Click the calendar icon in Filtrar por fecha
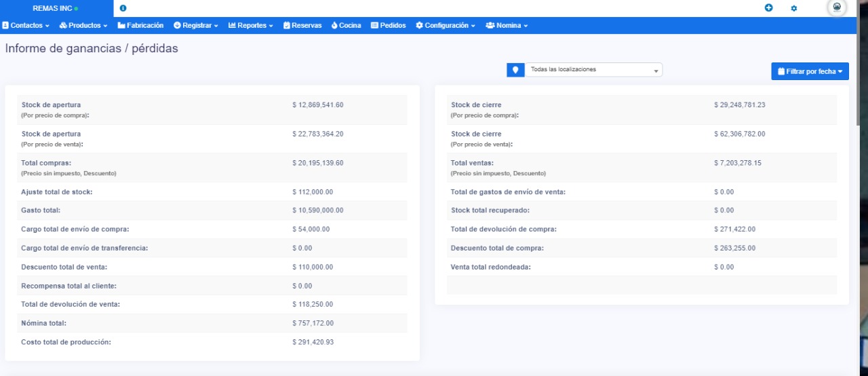Viewport: 868px width, 376px height. 781,71
